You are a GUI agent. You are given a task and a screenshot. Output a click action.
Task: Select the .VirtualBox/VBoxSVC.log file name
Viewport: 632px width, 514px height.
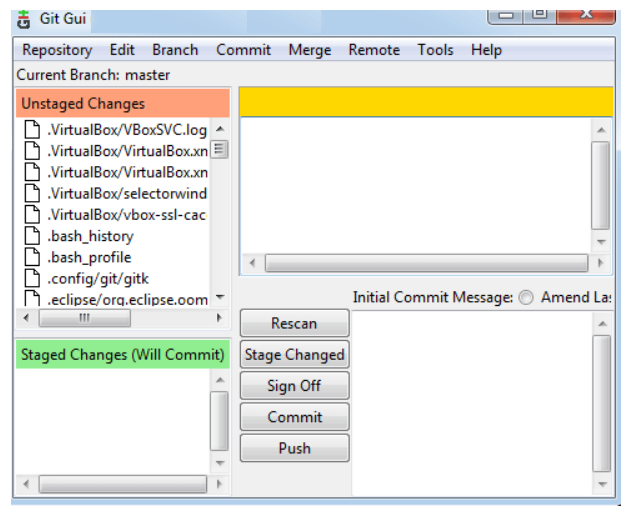(127, 130)
